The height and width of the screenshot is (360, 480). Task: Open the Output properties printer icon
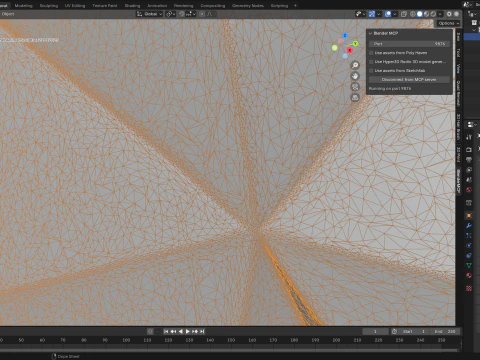click(469, 160)
